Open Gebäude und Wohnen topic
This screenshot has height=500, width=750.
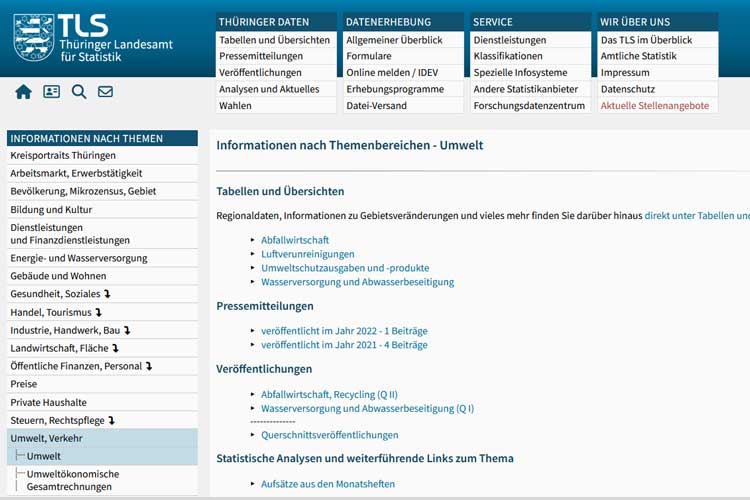pos(102,276)
